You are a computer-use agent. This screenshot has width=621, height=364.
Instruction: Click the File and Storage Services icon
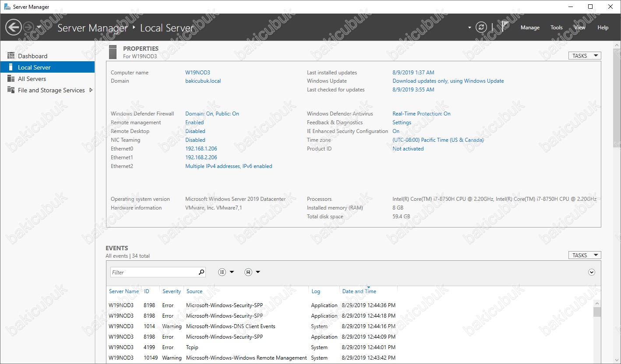pos(11,90)
